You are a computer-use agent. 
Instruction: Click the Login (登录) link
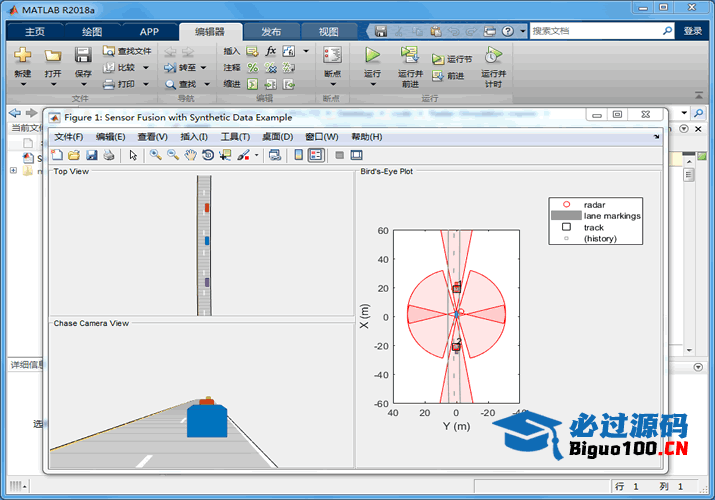coord(692,31)
